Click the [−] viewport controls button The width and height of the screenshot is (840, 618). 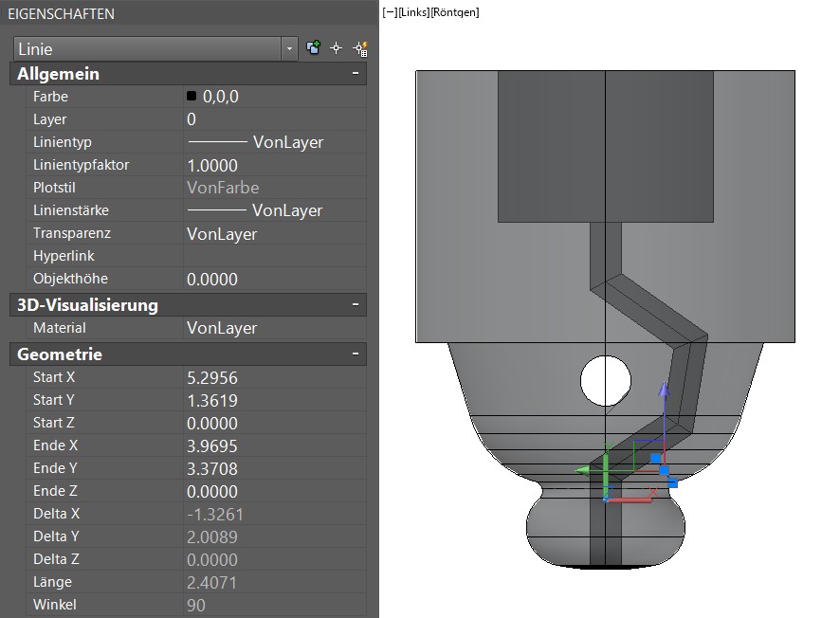click(389, 12)
